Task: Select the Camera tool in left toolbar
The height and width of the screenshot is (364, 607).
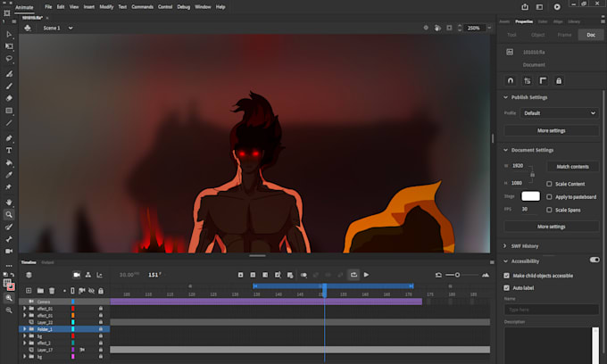Action: 9,251
